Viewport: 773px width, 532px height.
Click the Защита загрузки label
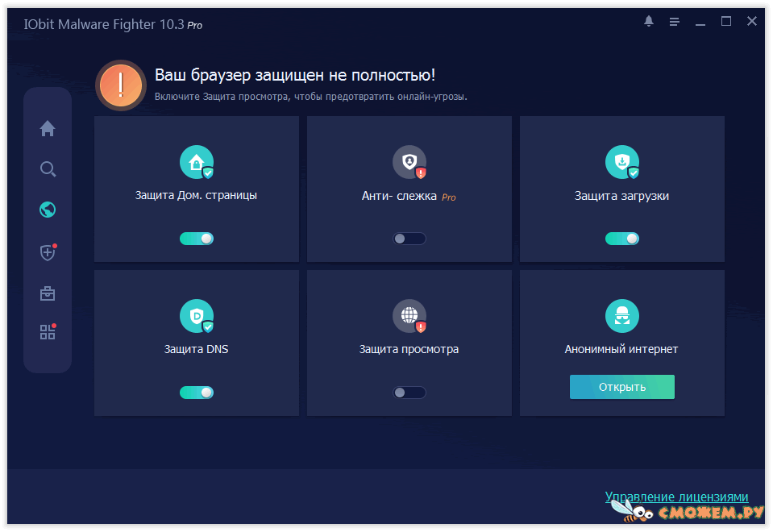click(621, 196)
